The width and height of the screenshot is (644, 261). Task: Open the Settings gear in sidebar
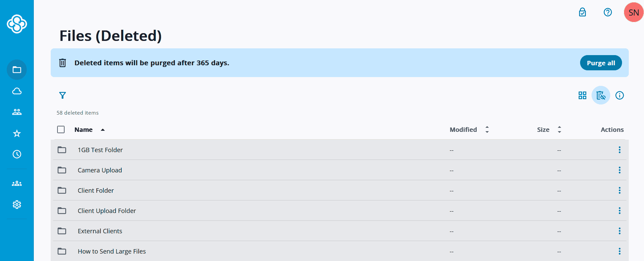pyautogui.click(x=17, y=205)
